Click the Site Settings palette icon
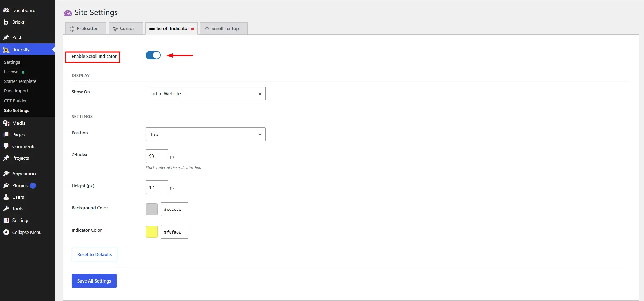Viewport: 644px width, 301px height. pyautogui.click(x=68, y=13)
